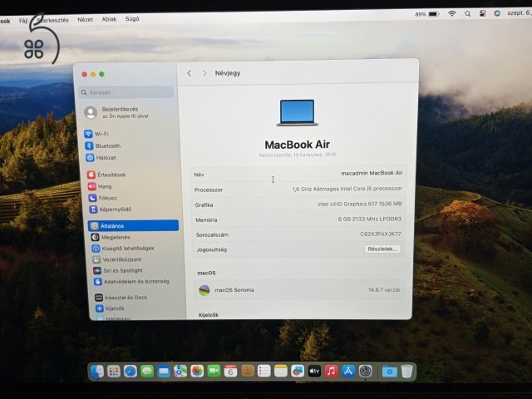Open Control Center from menu bar
Viewport: 532px width, 399px height.
482,13
